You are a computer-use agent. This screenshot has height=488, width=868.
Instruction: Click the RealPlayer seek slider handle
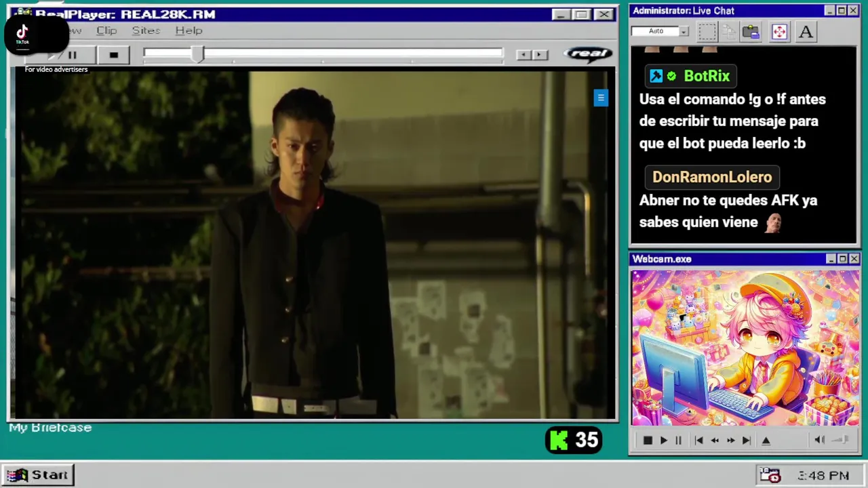pos(197,55)
